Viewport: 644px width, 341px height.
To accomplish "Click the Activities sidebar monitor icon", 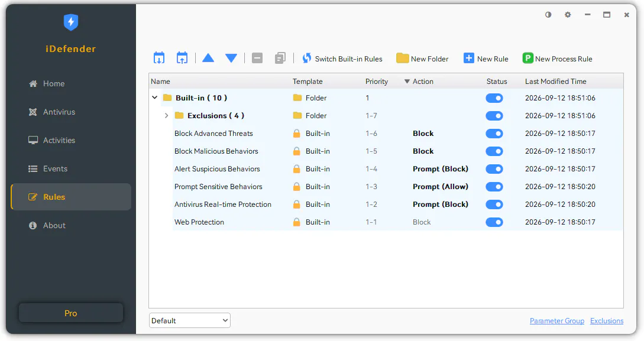I will (33, 140).
